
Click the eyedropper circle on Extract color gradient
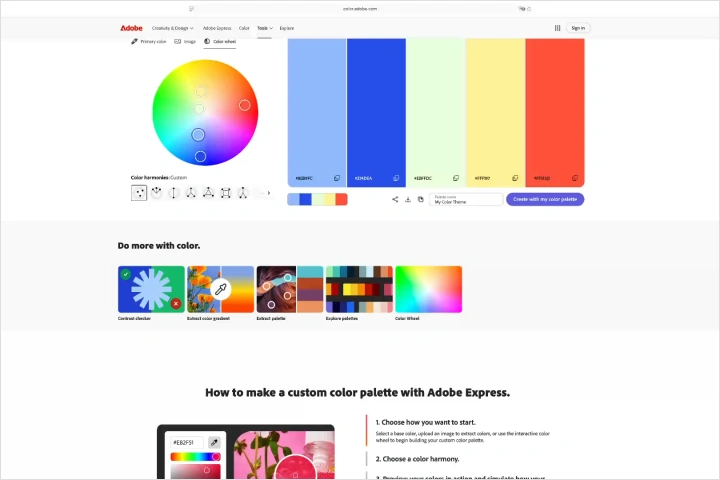point(221,289)
